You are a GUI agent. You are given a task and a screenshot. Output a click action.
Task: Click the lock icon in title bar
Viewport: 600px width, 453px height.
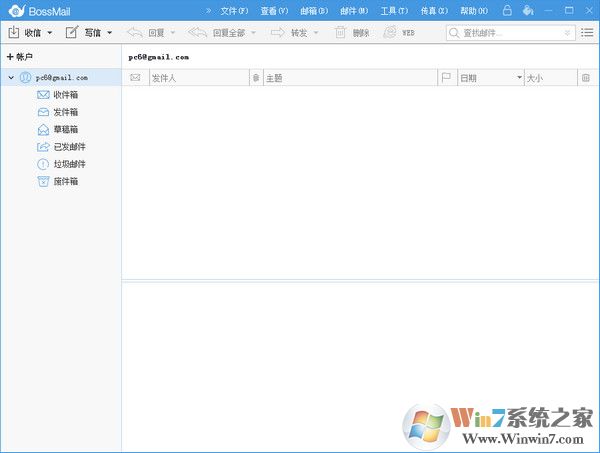pos(507,10)
